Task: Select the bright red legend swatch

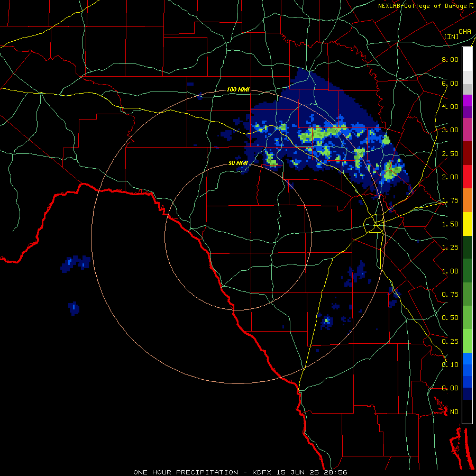Action: pos(467,177)
